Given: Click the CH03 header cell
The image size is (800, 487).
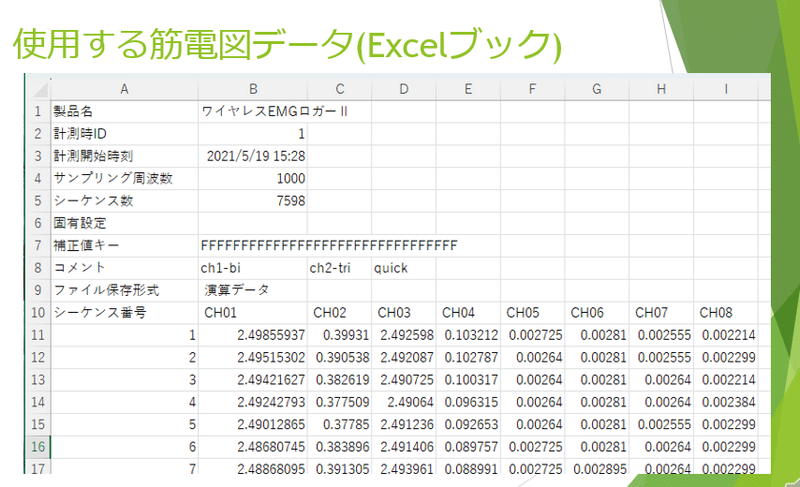Looking at the screenshot, I should [404, 313].
